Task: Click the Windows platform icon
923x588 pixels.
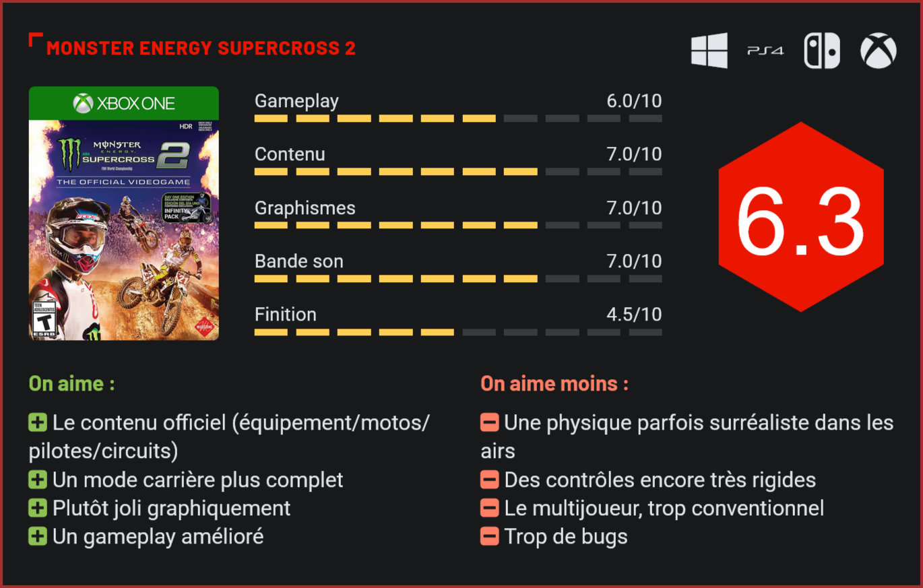Action: click(709, 51)
